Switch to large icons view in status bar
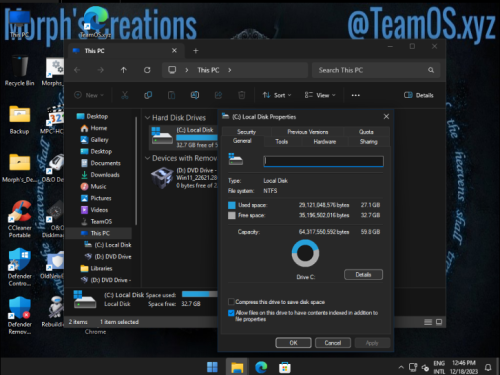The width and height of the screenshot is (500, 375). [x=439, y=322]
